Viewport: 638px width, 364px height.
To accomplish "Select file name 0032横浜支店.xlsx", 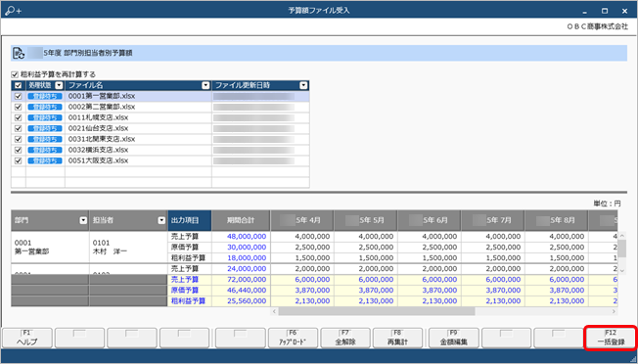I will point(98,150).
